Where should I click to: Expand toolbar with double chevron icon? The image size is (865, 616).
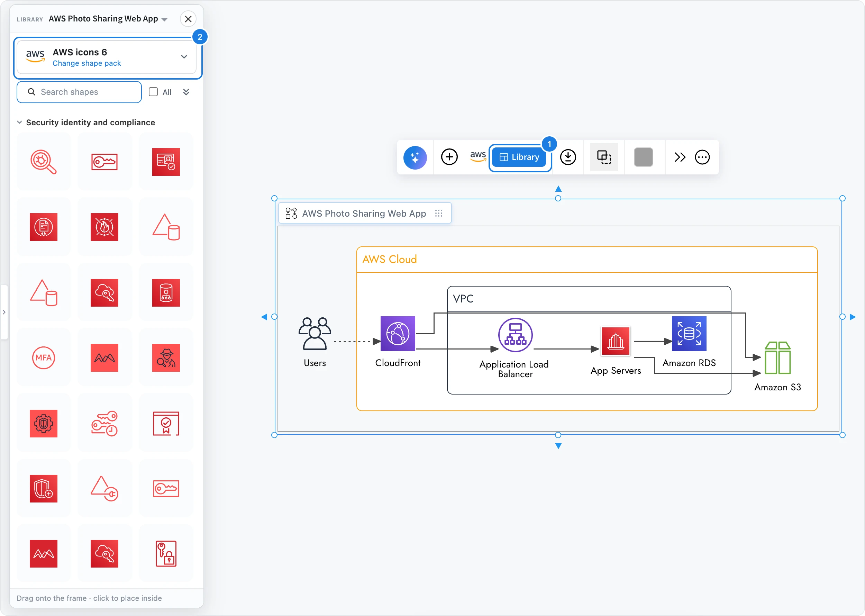pyautogui.click(x=680, y=157)
